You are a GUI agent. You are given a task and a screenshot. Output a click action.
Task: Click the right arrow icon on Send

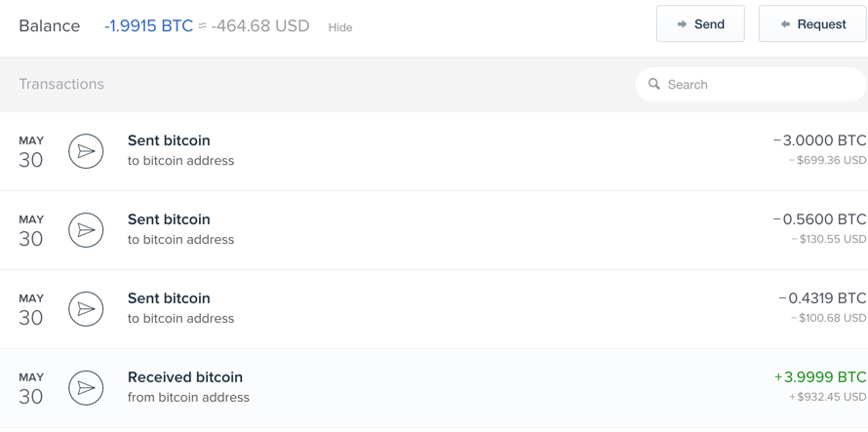(x=682, y=24)
